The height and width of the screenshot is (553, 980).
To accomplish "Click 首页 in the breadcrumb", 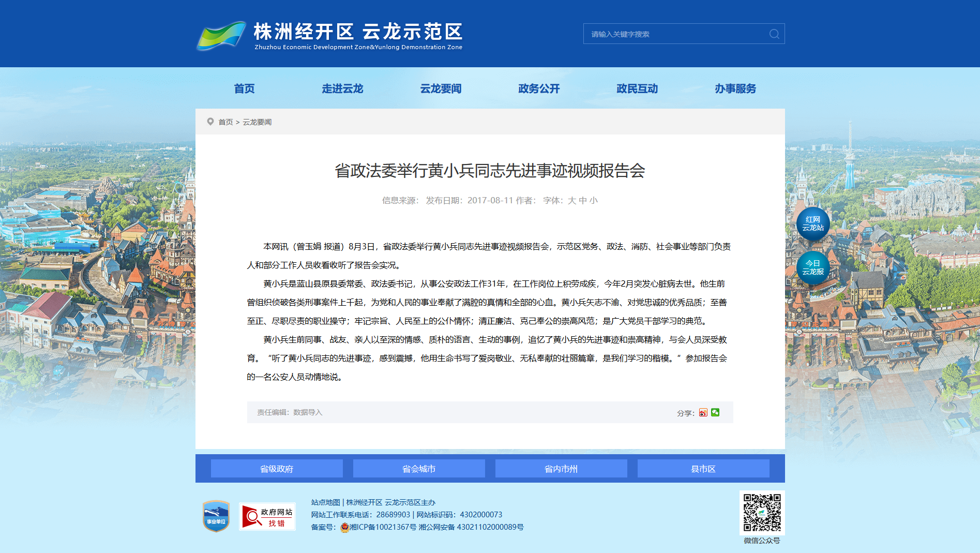I will click(x=225, y=122).
